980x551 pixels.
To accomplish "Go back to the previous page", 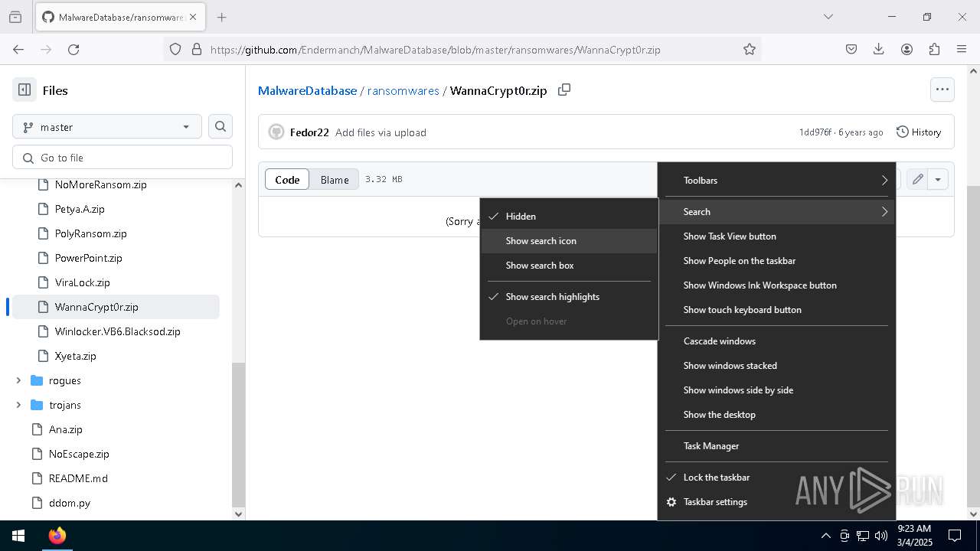I will [x=18, y=49].
